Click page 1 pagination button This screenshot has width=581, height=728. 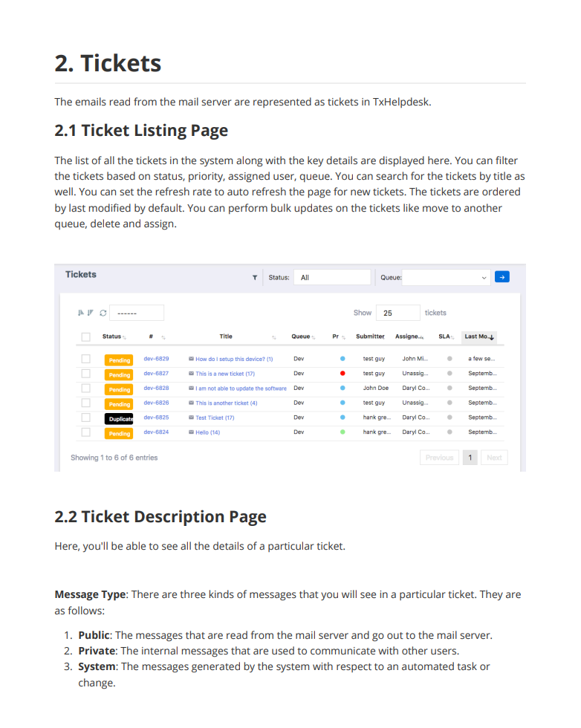tap(470, 458)
